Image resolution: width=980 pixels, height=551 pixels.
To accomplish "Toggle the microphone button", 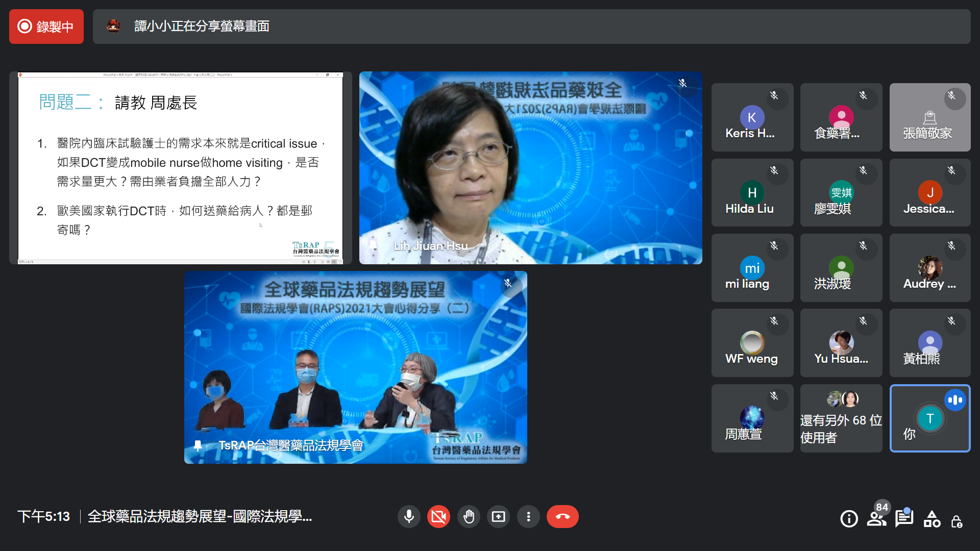I will tap(409, 517).
